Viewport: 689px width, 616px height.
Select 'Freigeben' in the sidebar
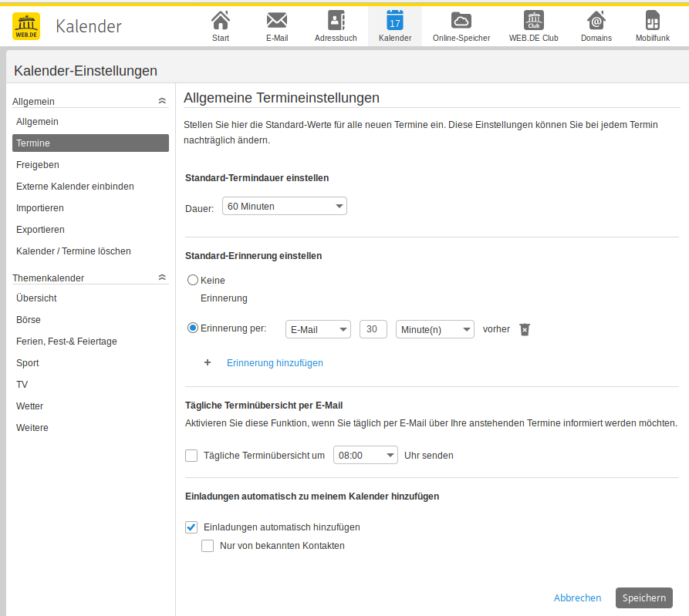click(38, 165)
